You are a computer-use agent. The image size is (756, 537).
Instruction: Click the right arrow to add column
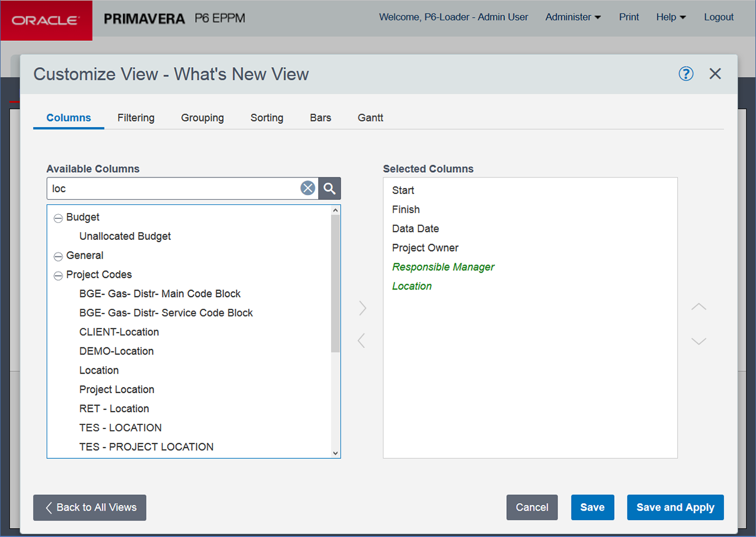tap(363, 308)
